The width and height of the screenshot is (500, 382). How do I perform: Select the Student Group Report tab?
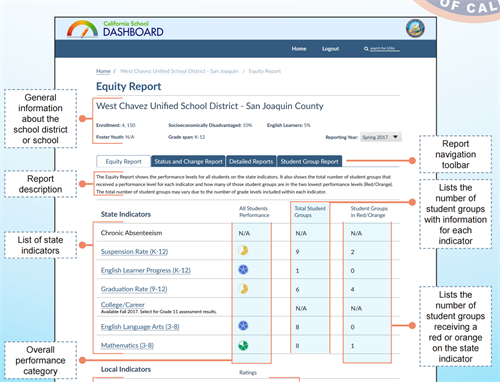[309, 161]
